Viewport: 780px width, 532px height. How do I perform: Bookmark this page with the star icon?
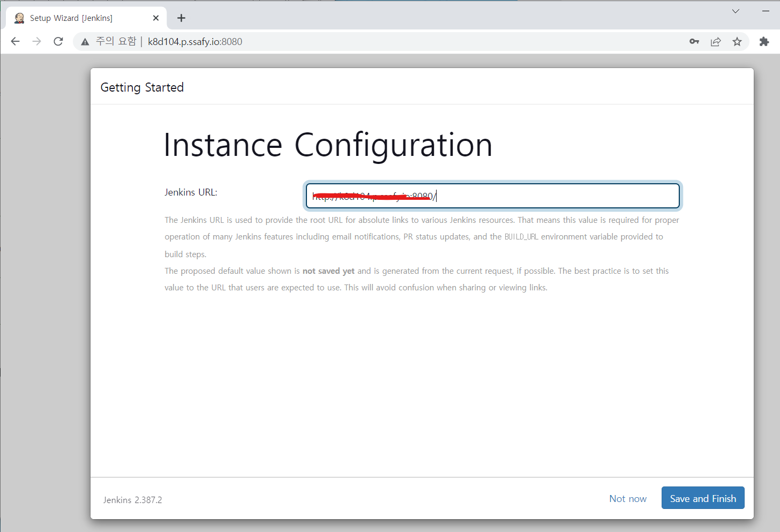pos(737,41)
